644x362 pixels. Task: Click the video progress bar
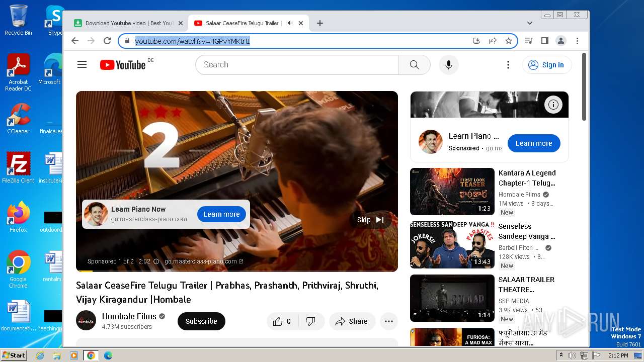click(237, 270)
